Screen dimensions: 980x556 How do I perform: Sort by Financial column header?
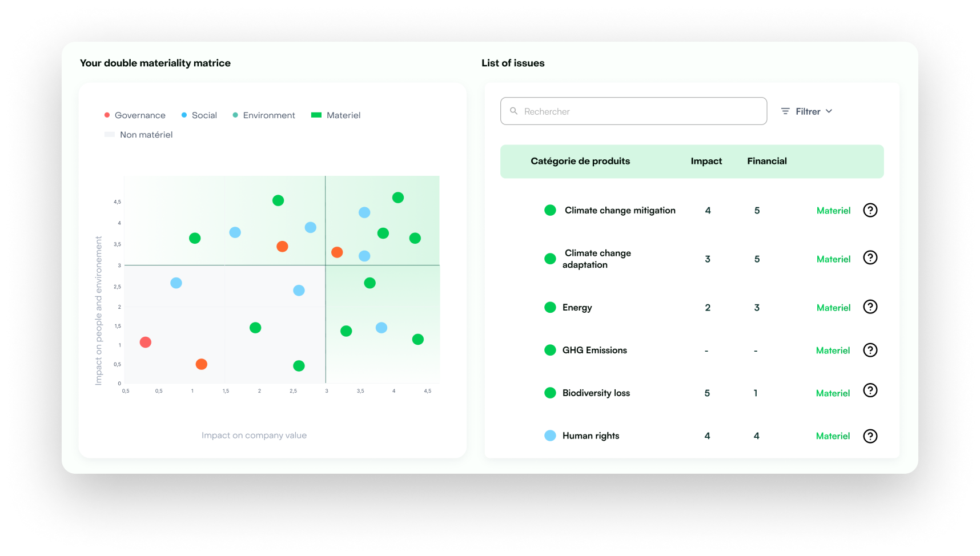(x=767, y=161)
